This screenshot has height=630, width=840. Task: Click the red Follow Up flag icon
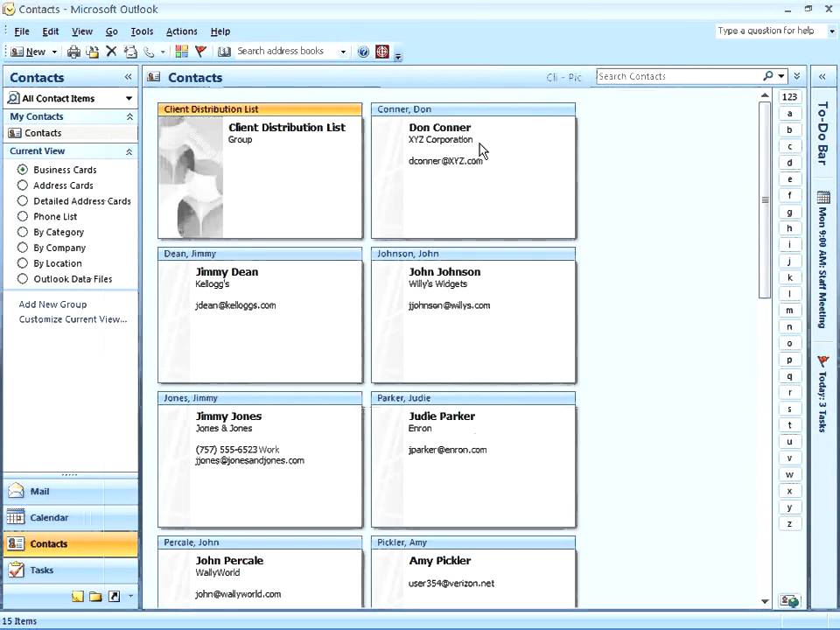tap(201, 52)
